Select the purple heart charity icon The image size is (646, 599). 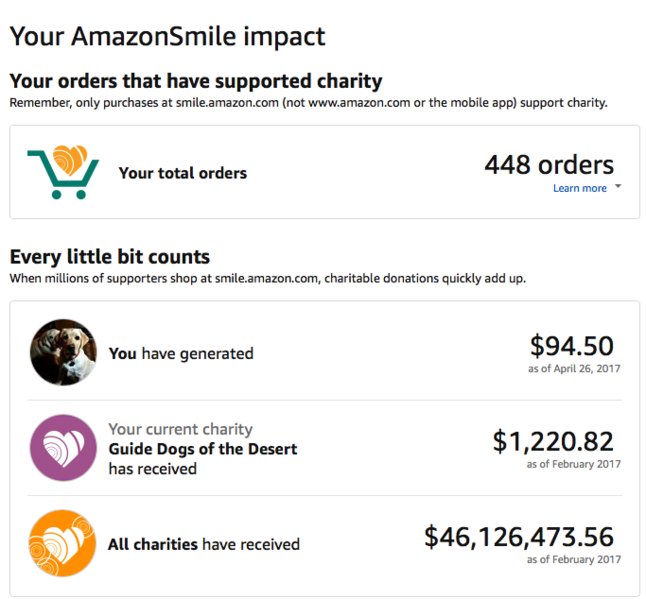[x=63, y=448]
